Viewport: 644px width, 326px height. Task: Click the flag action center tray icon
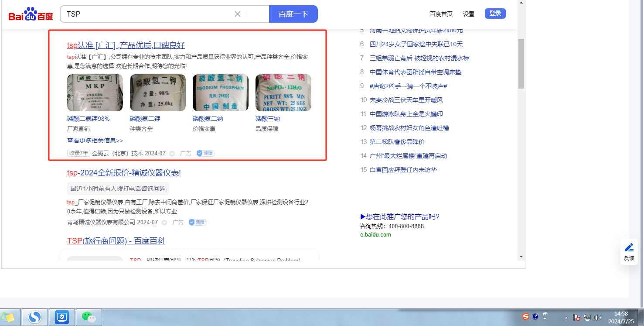(x=576, y=318)
